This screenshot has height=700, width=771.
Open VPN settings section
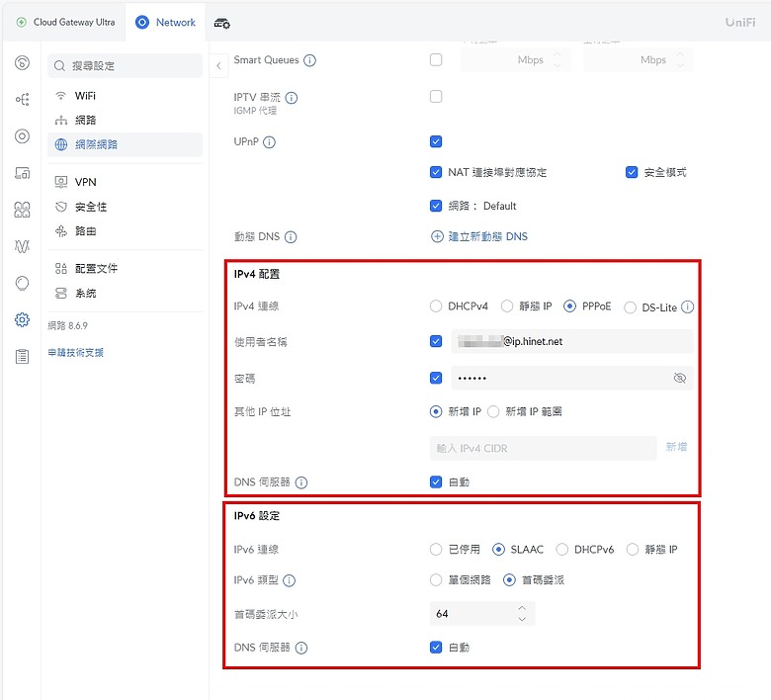click(125, 182)
